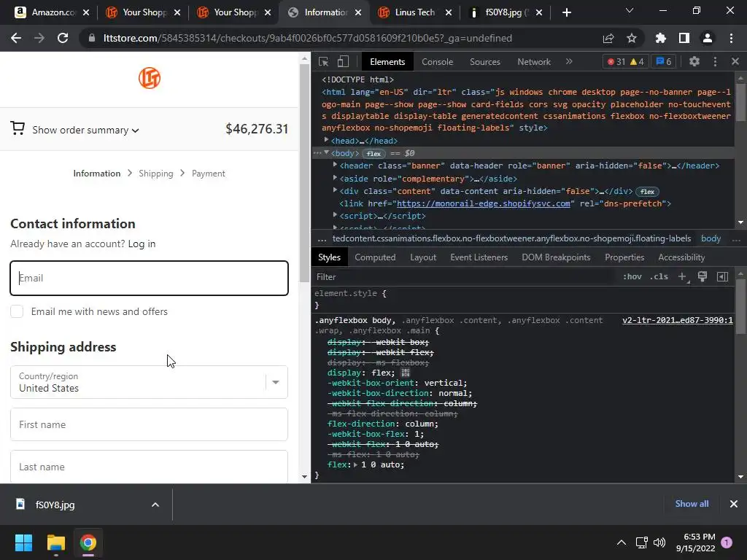
Task: Add new style rule plus icon
Action: tap(683, 276)
